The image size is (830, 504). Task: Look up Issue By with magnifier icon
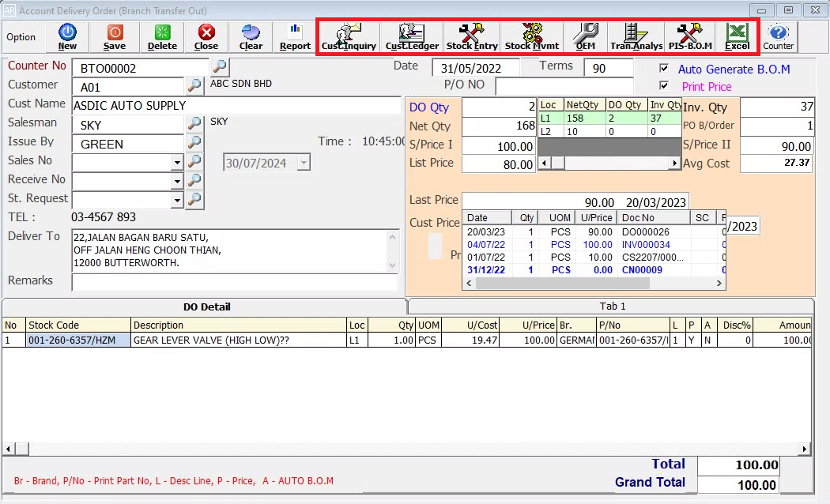(194, 141)
